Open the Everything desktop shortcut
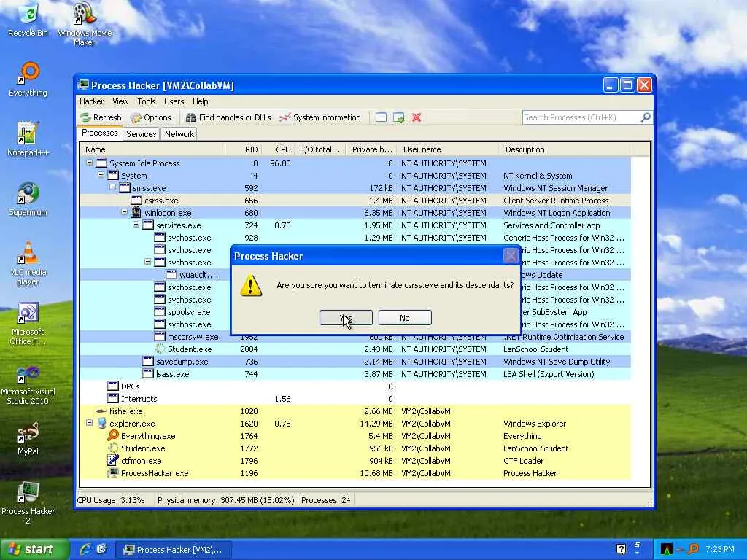This screenshot has width=747, height=560. point(28,79)
